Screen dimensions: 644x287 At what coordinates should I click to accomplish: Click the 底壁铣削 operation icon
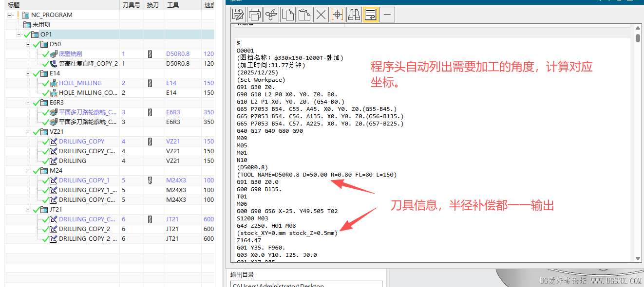(x=54, y=54)
